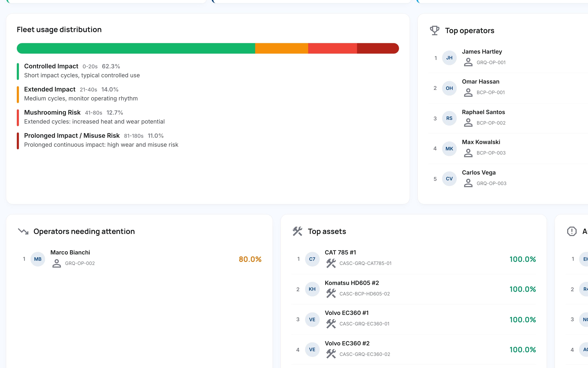Screen dimensions: 588x368
Task: Click the Mushrooming Risk legend label
Action: click(x=52, y=113)
